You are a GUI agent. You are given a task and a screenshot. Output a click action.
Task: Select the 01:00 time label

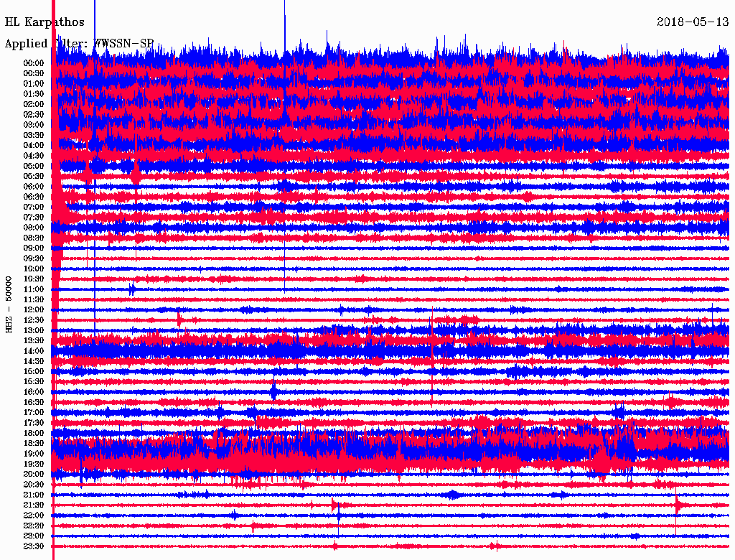33,84
